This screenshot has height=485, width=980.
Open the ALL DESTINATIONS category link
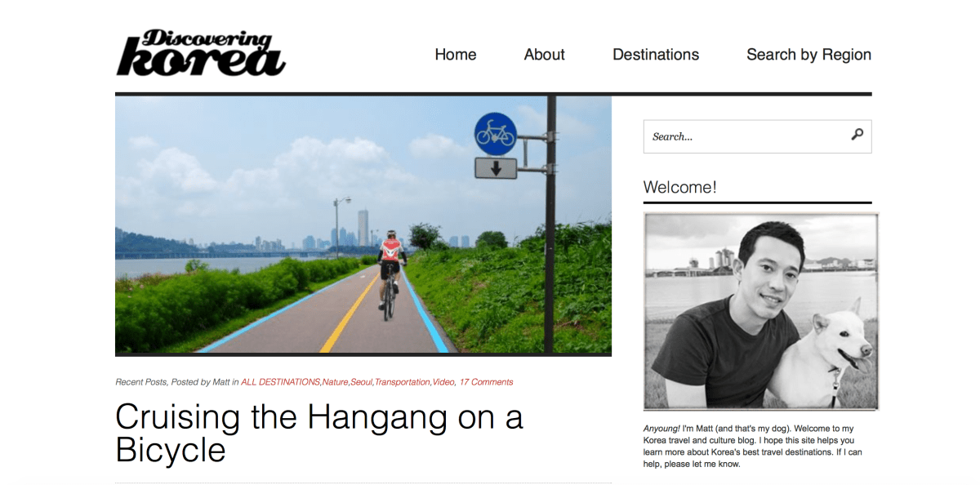click(x=280, y=381)
